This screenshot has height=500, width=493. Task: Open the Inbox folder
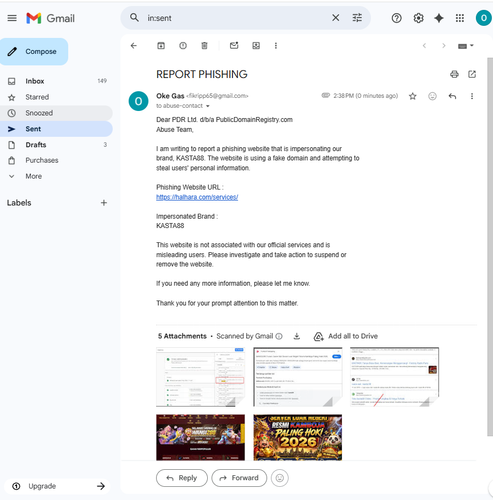(x=56, y=81)
